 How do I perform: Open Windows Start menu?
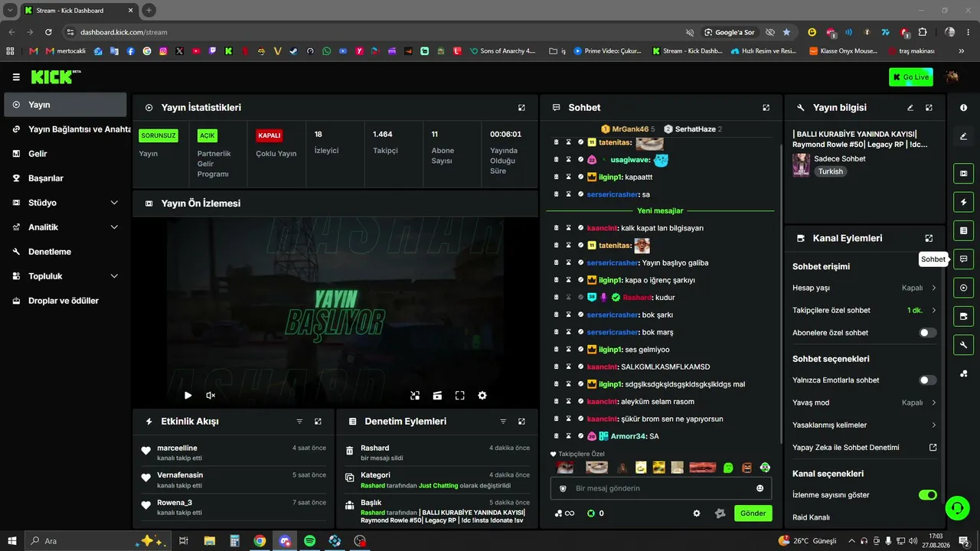coord(11,541)
